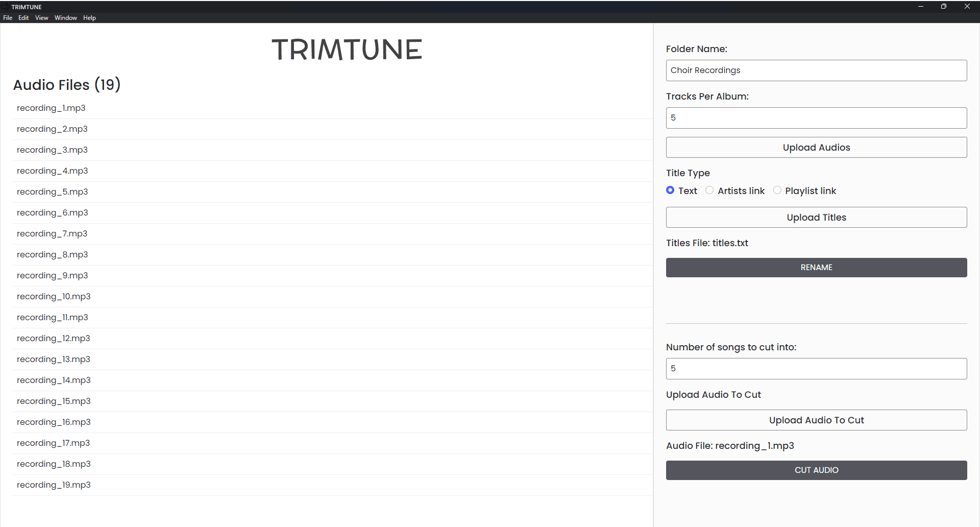Select recording_1.mp3 in the audio list
The image size is (980, 527).
51,108
